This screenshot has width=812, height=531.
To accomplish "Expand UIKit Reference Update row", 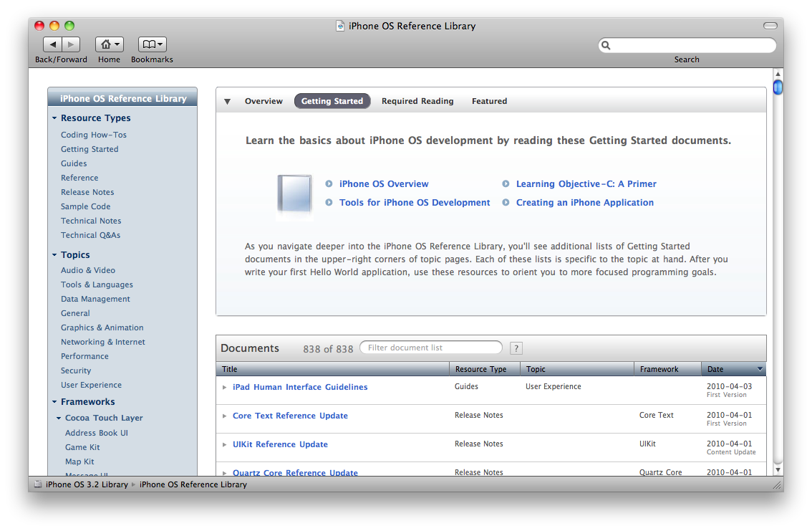I will click(225, 444).
